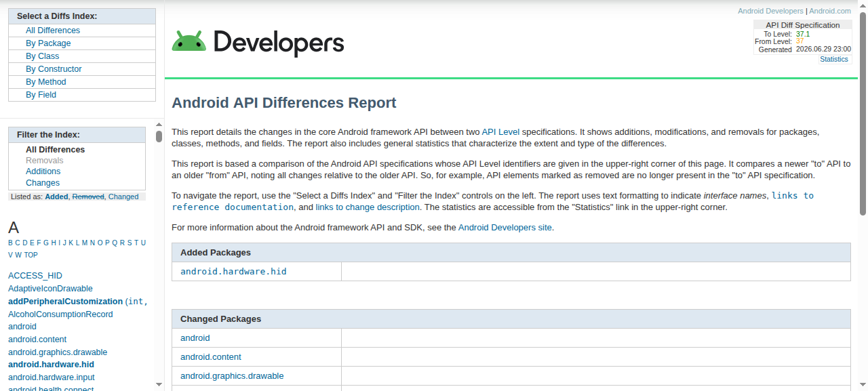Jump to letter D in index

coord(25,243)
